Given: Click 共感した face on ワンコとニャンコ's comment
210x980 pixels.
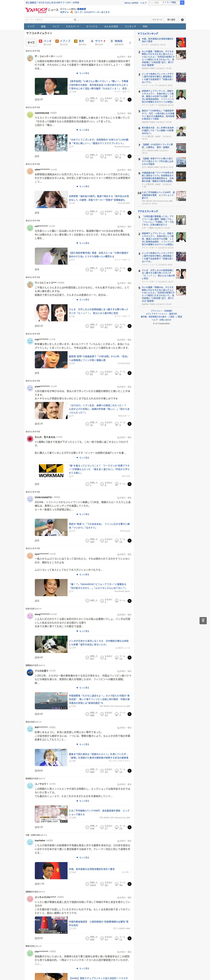Looking at the screenshot, I should pyautogui.click(x=87, y=326).
